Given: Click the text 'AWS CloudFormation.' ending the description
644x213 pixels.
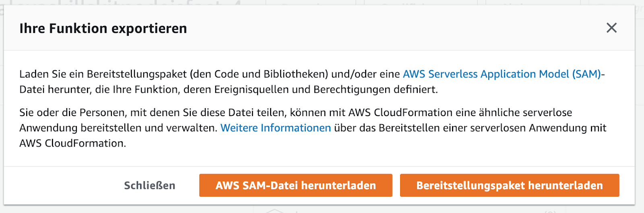Looking at the screenshot, I should pyautogui.click(x=73, y=143).
